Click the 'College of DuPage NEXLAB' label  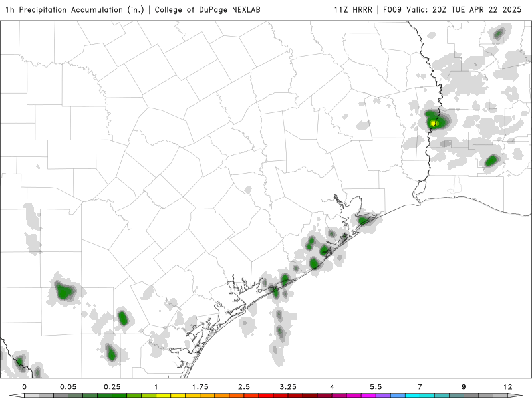pyautogui.click(x=207, y=10)
